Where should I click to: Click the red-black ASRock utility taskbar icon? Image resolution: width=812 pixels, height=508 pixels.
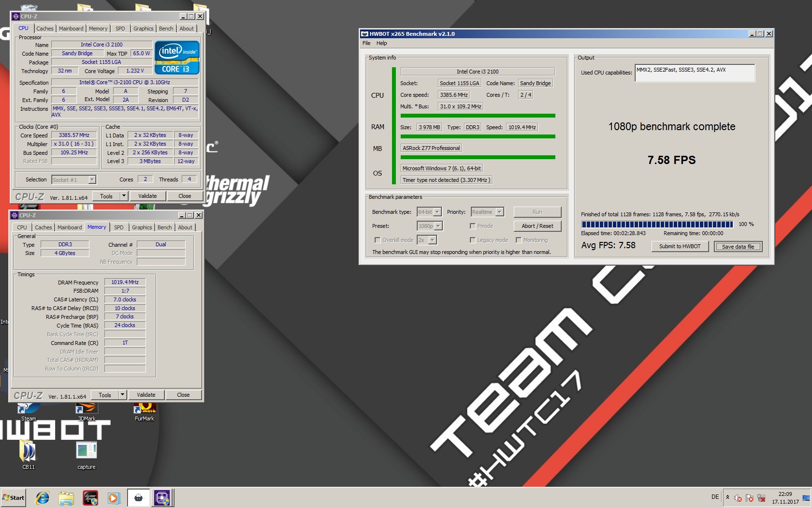click(x=90, y=497)
